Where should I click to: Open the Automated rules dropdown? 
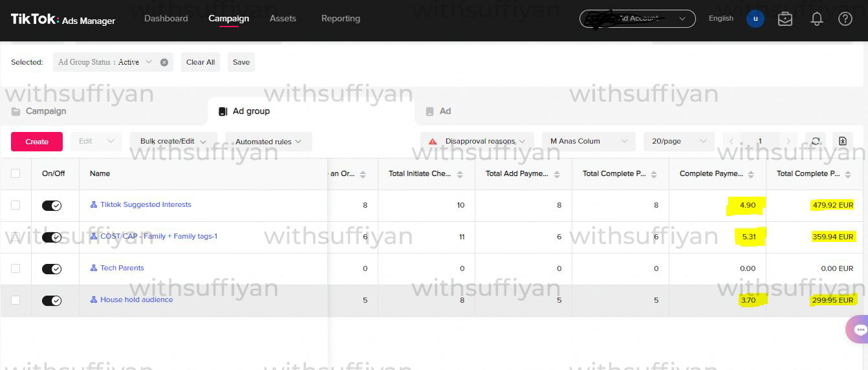tap(268, 141)
